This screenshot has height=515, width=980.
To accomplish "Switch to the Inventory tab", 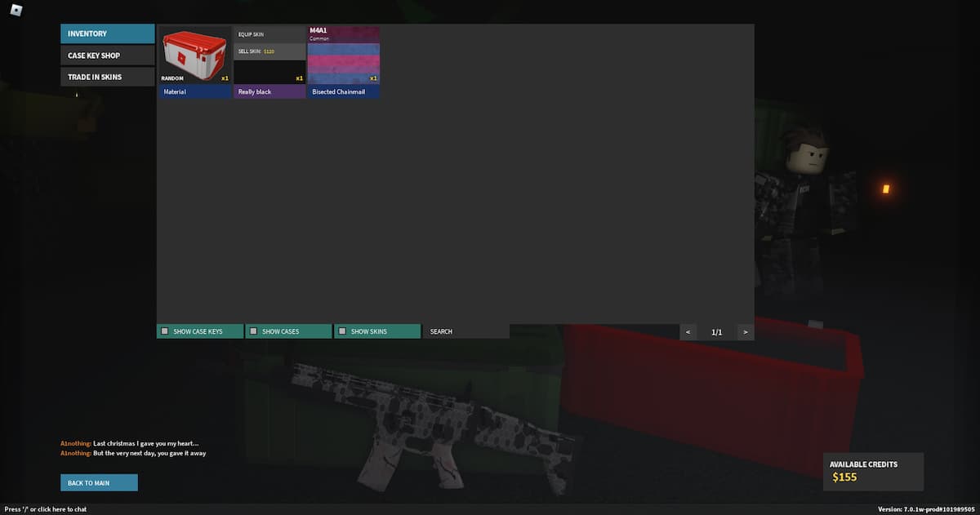I will (107, 33).
